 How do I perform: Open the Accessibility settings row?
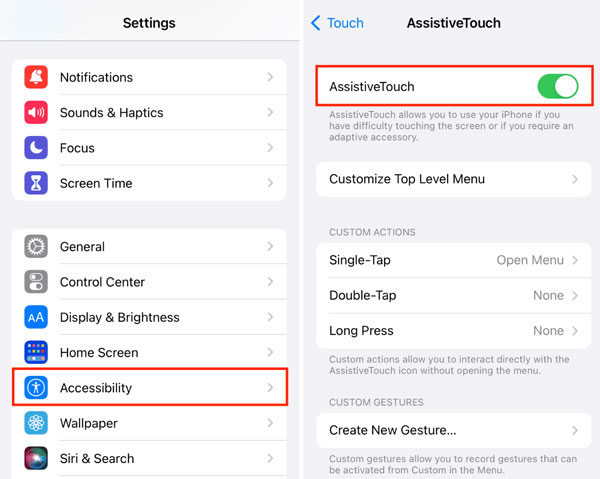pos(150,387)
